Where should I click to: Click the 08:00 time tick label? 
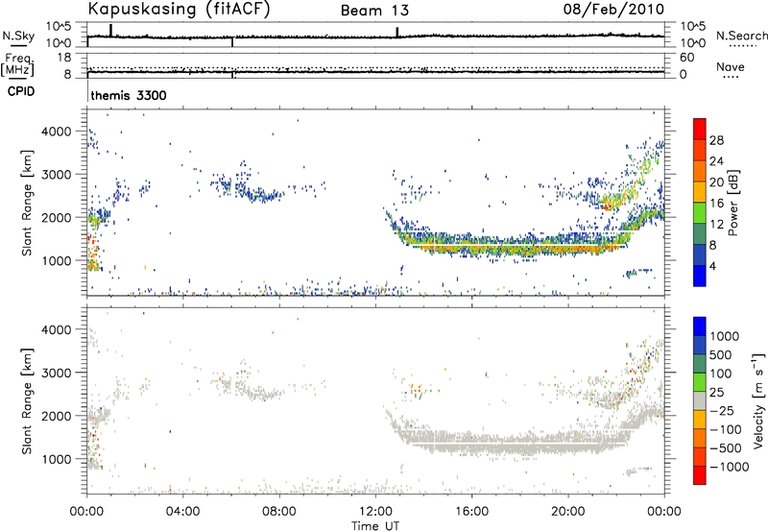point(279,512)
